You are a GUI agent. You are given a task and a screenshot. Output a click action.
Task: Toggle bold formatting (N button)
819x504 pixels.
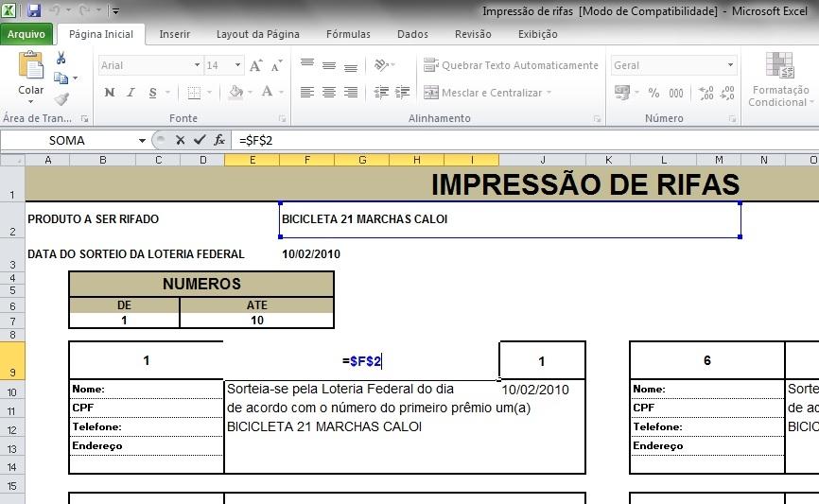point(110,93)
